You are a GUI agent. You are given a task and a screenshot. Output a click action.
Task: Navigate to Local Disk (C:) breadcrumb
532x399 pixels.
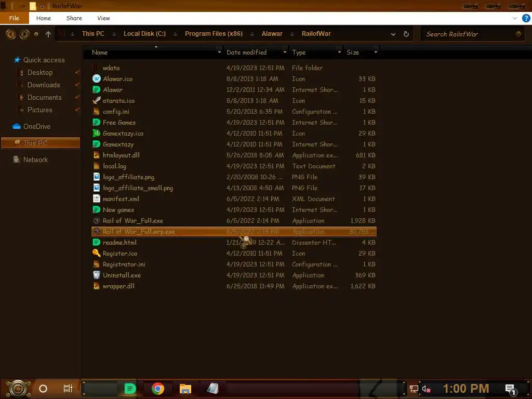point(144,34)
